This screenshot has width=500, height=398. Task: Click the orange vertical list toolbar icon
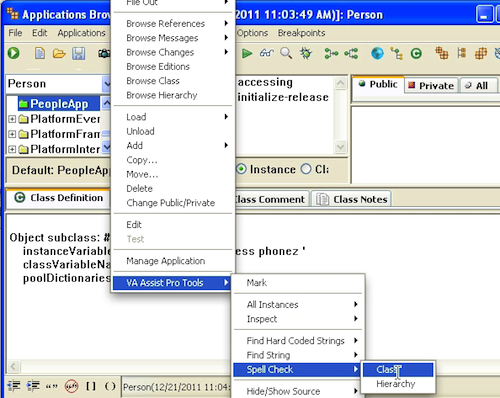coord(462,53)
